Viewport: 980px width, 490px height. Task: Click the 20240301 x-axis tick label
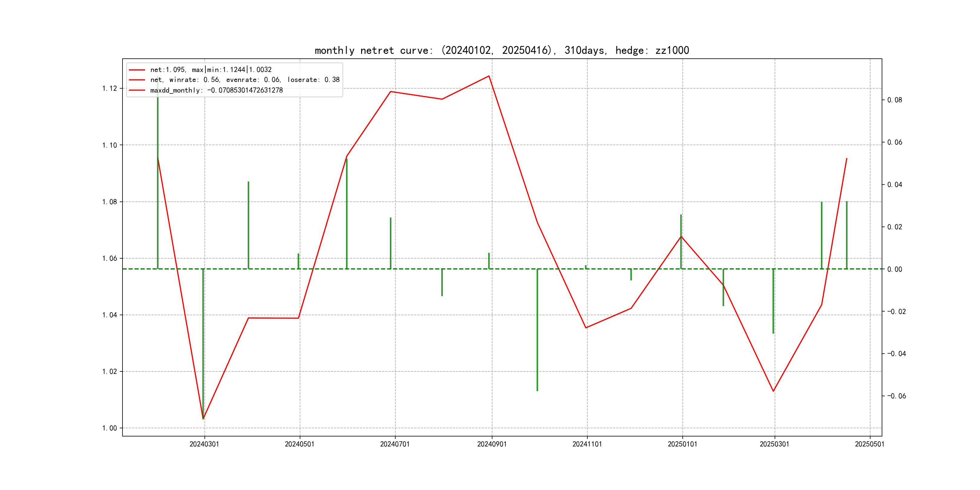(204, 444)
